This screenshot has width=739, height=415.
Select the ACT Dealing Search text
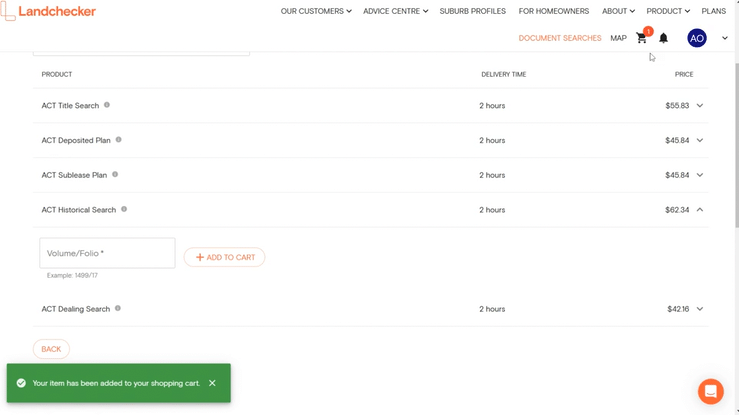pyautogui.click(x=75, y=309)
